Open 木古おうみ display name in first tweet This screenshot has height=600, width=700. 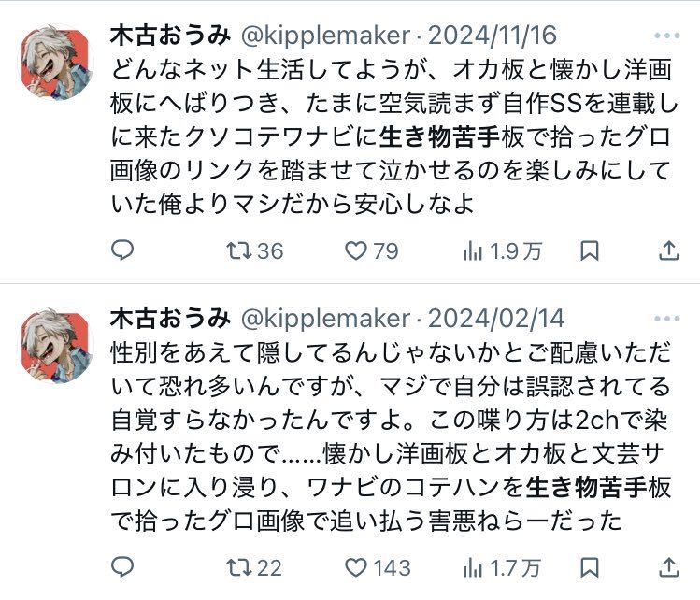point(170,36)
